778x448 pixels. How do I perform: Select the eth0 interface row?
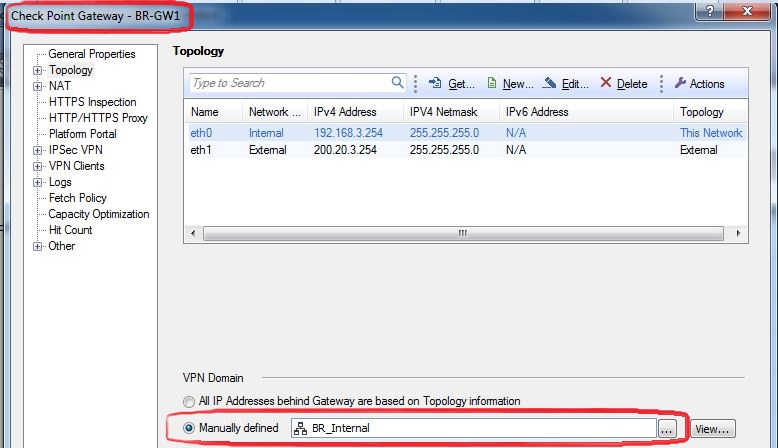(466, 133)
